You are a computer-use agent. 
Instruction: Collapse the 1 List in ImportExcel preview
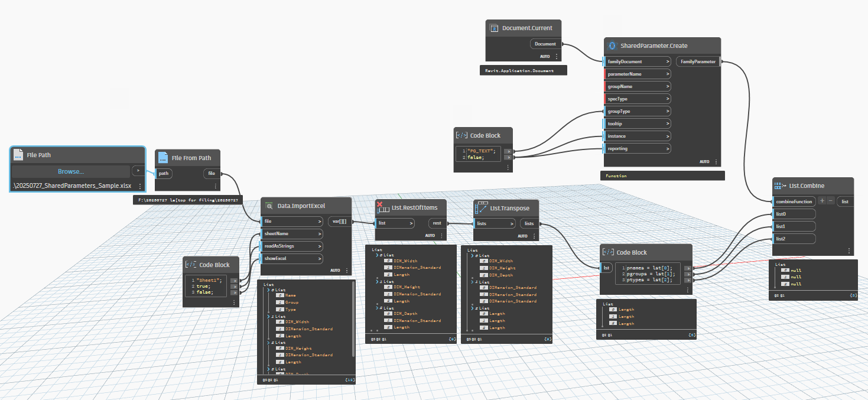click(x=269, y=316)
